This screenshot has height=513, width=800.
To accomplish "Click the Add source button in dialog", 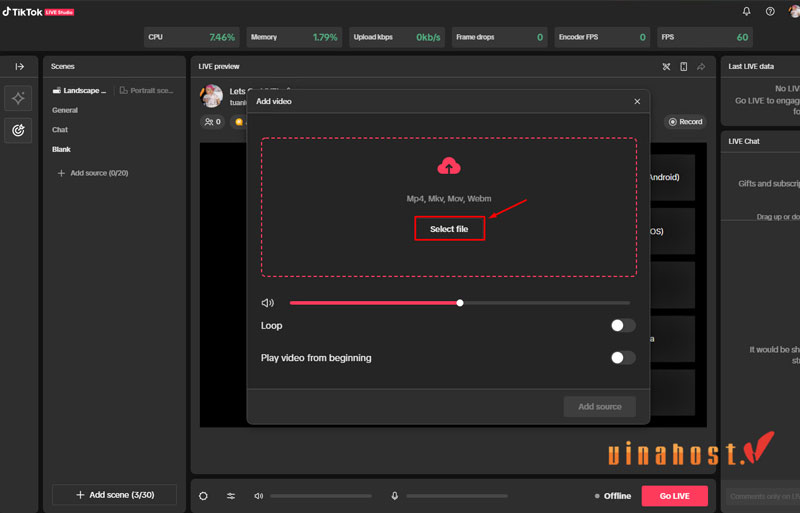I will [599, 406].
